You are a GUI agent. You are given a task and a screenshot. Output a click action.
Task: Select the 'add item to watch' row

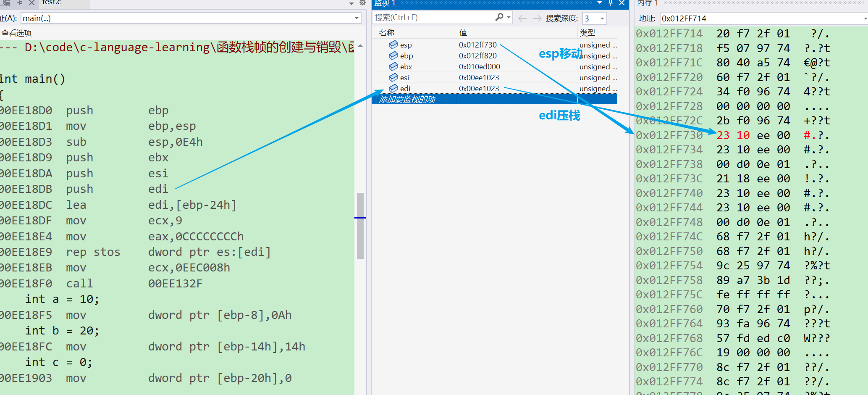(x=495, y=99)
